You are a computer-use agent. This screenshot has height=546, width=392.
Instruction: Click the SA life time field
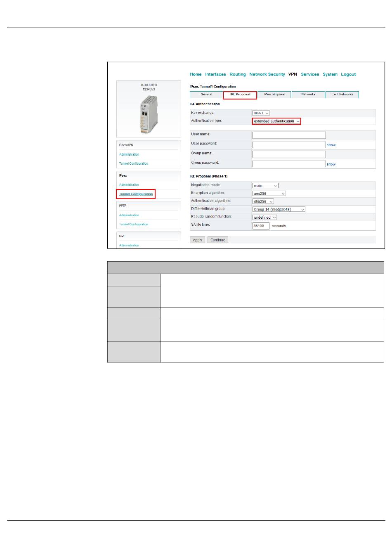tap(261, 226)
